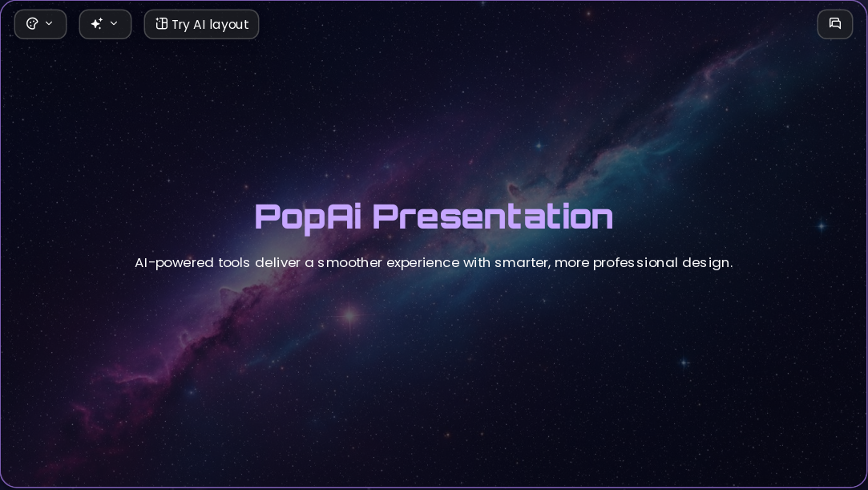Screen dimensions: 868x490
Task: Select the PopAi Presentation title text
Action: click(x=434, y=217)
